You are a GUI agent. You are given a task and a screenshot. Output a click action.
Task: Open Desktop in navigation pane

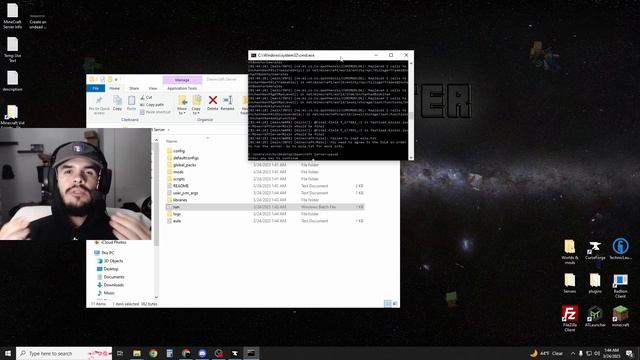[x=111, y=269]
